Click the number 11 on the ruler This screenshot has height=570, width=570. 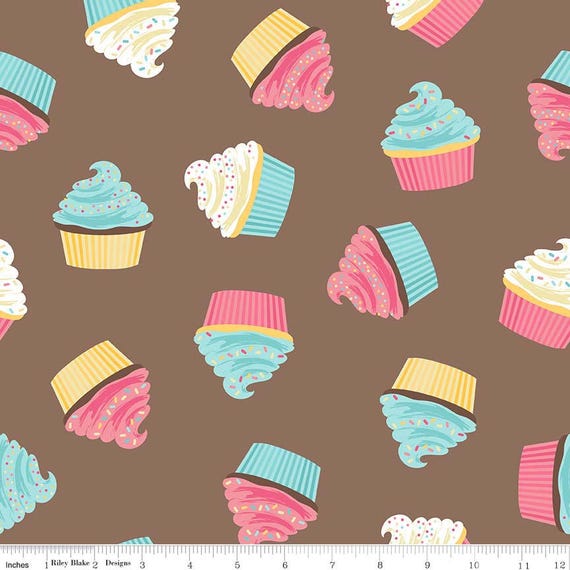522,565
